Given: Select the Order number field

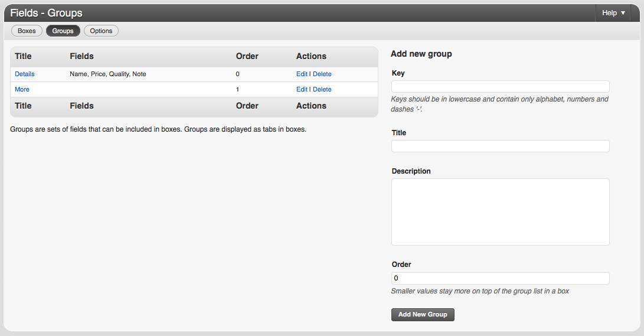Looking at the screenshot, I should point(500,278).
